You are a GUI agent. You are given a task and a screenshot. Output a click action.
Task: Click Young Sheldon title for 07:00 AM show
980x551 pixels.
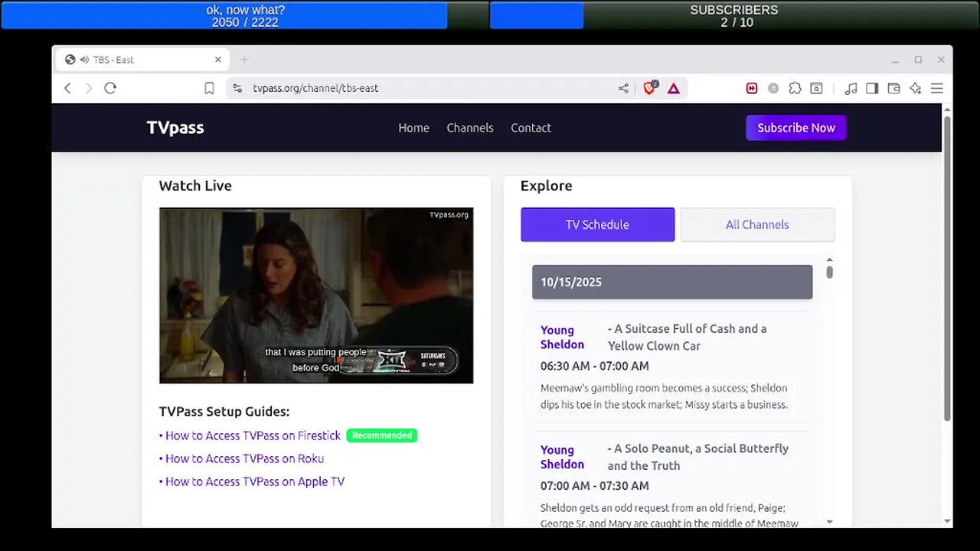coord(563,457)
